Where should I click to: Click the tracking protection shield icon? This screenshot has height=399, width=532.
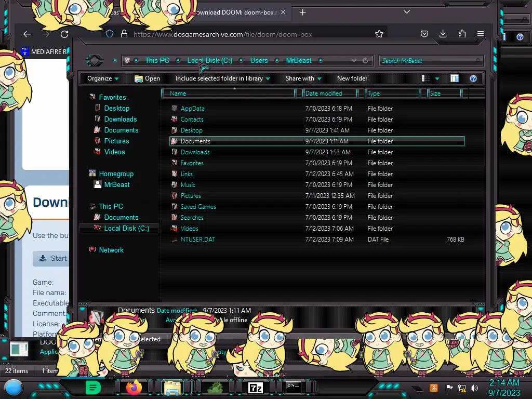pos(110,34)
